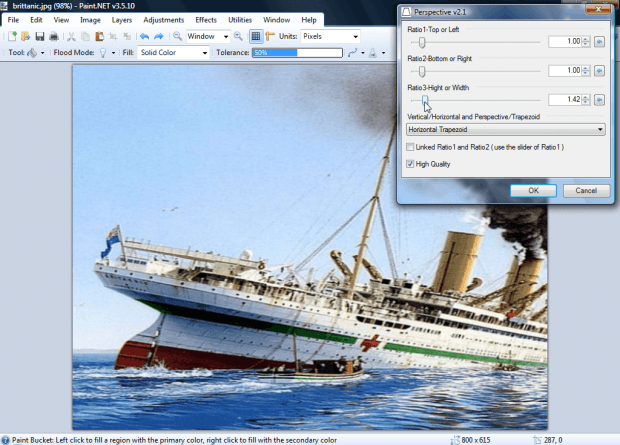Open the blending mode flask dropdown
Screen dimensions: 620x445
(377, 53)
